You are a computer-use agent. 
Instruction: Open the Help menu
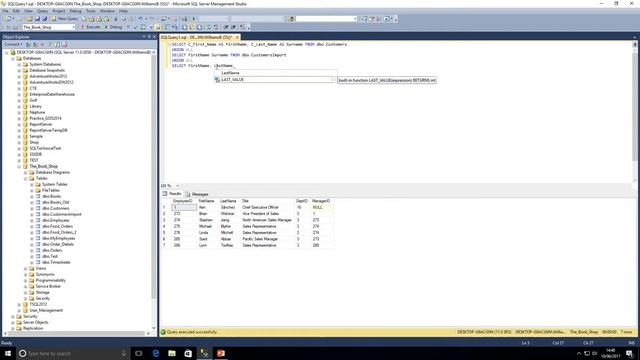coord(123,11)
